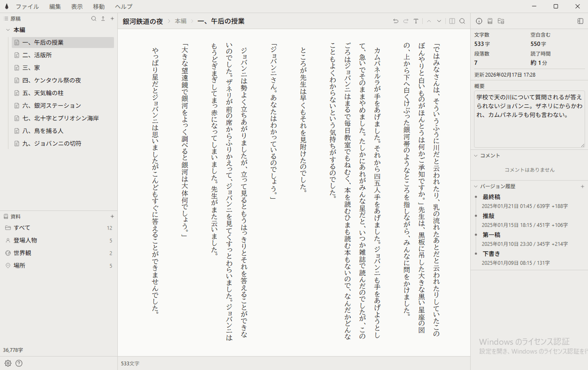Open settings gear at bottom left
This screenshot has height=370, width=588.
8,363
